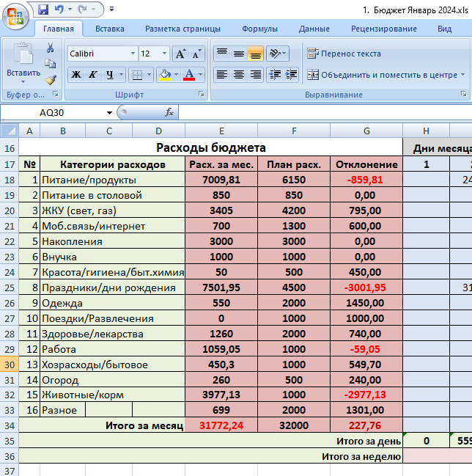
Task: Apply the yellow fill color swatch
Action: (x=165, y=75)
